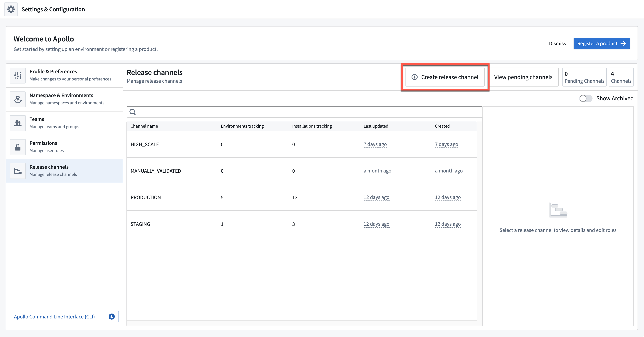Click the Permissions lock icon
The image size is (644, 337).
click(x=18, y=147)
